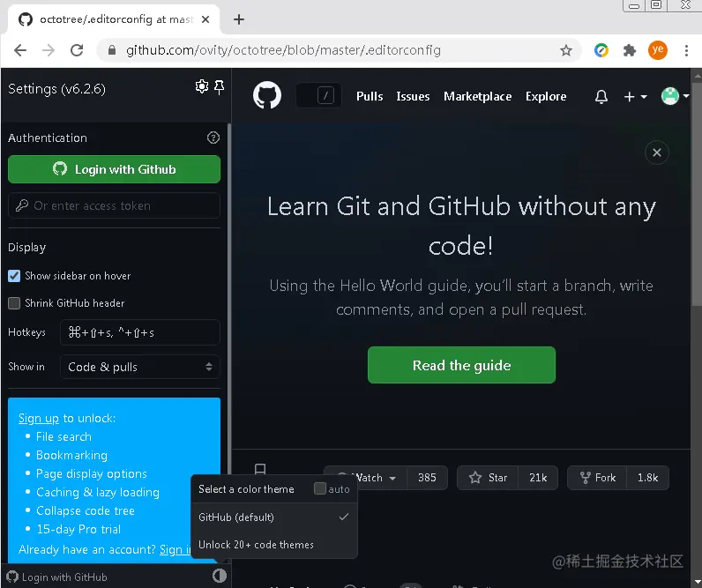Close the octotree browser tab
The image size is (702, 588).
tap(205, 19)
